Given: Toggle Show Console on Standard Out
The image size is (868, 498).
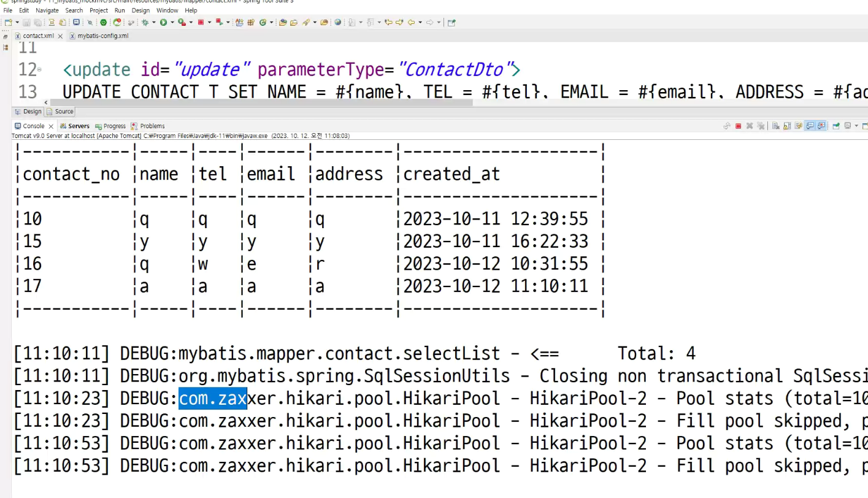Looking at the screenshot, I should [810, 126].
